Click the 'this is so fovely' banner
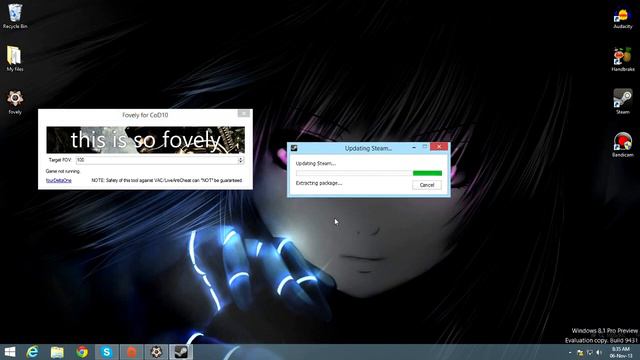640x360 pixels. pos(145,140)
